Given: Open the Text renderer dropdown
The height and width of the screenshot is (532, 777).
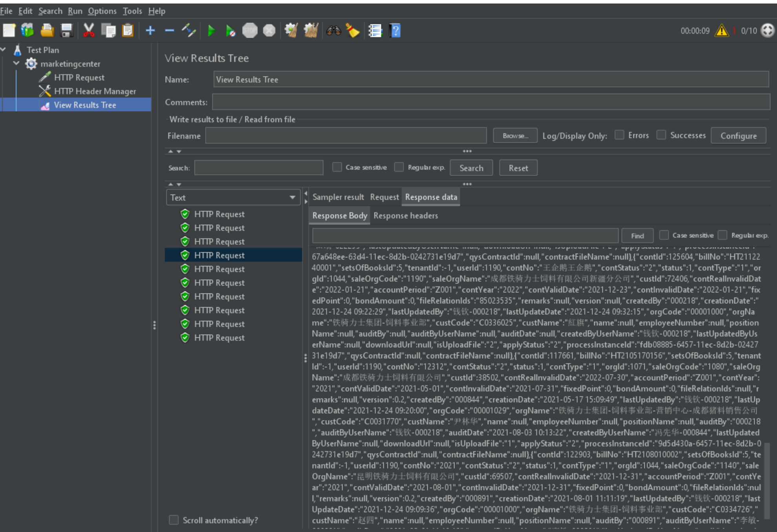Looking at the screenshot, I should click(233, 197).
